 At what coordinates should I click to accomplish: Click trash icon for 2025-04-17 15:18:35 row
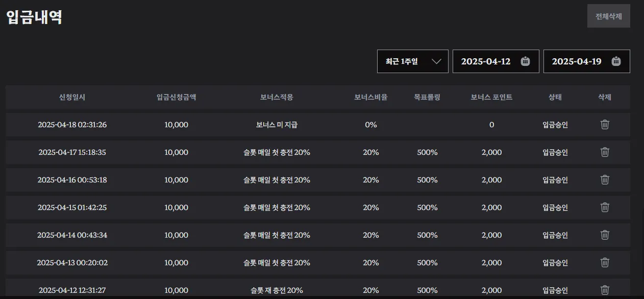pyautogui.click(x=605, y=152)
